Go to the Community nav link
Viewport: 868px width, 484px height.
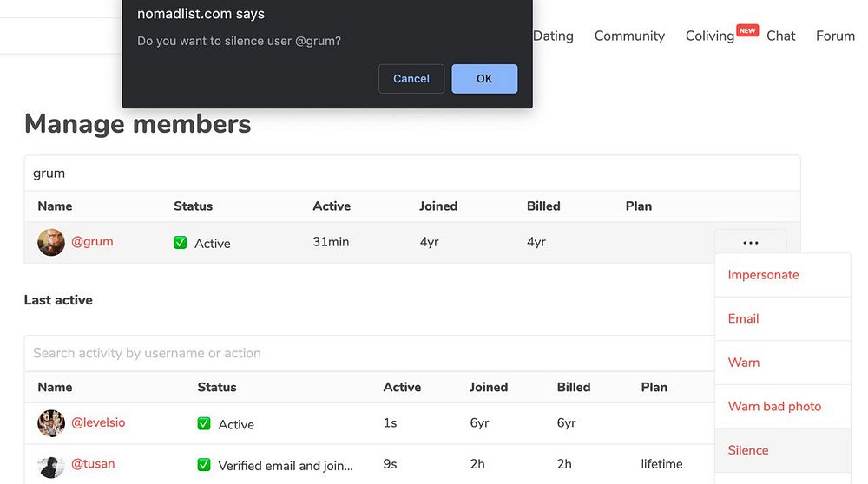coord(629,36)
